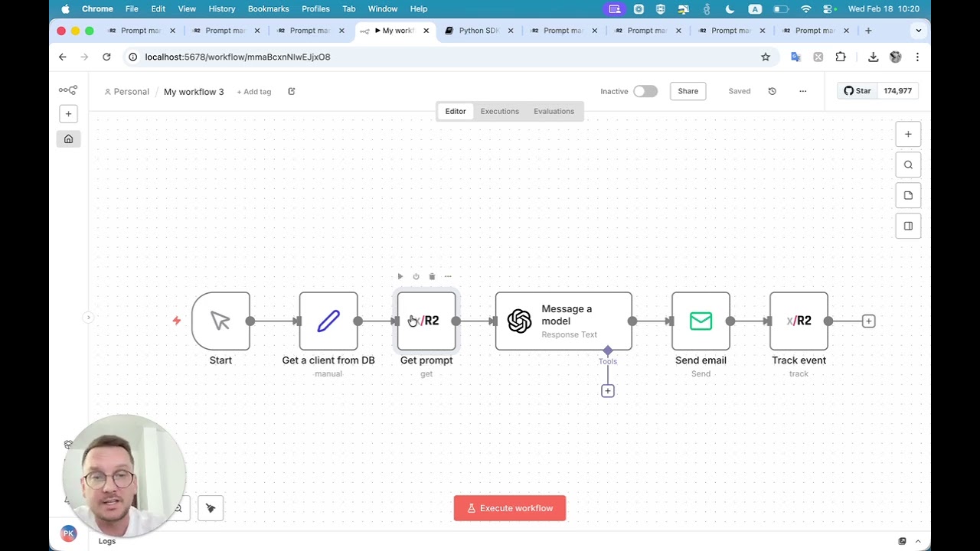Click the 174,977 star count

[897, 91]
